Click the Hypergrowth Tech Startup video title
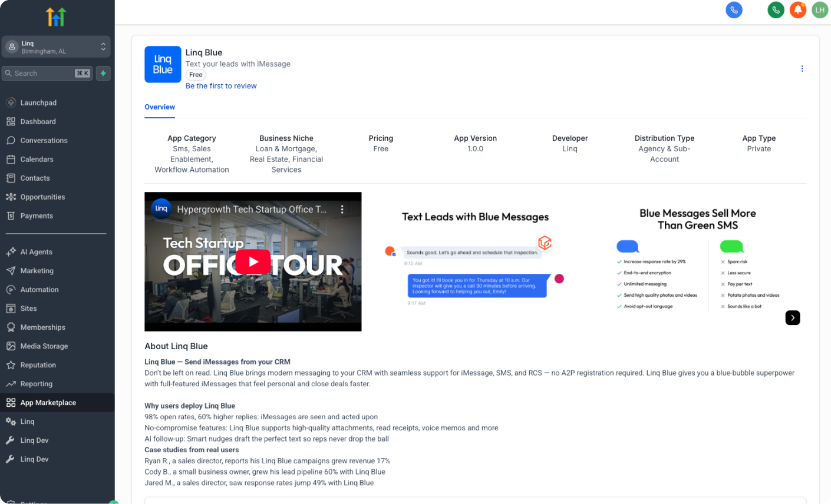The image size is (831, 504). point(252,209)
